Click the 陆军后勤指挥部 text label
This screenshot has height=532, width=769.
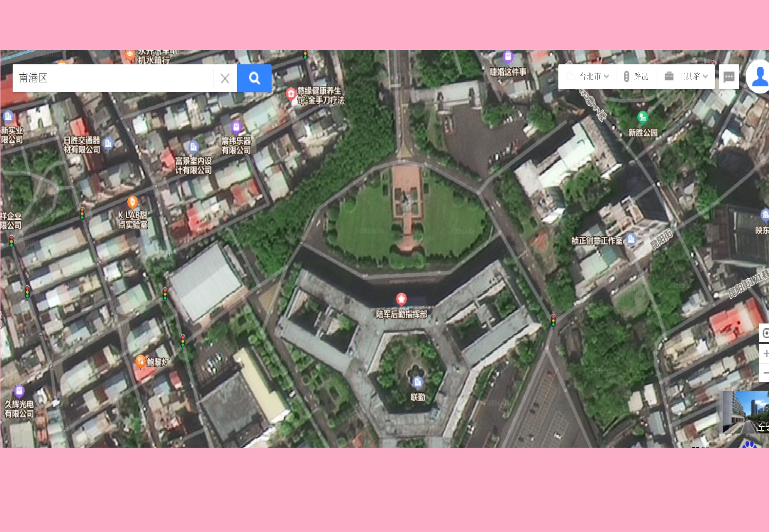click(401, 314)
